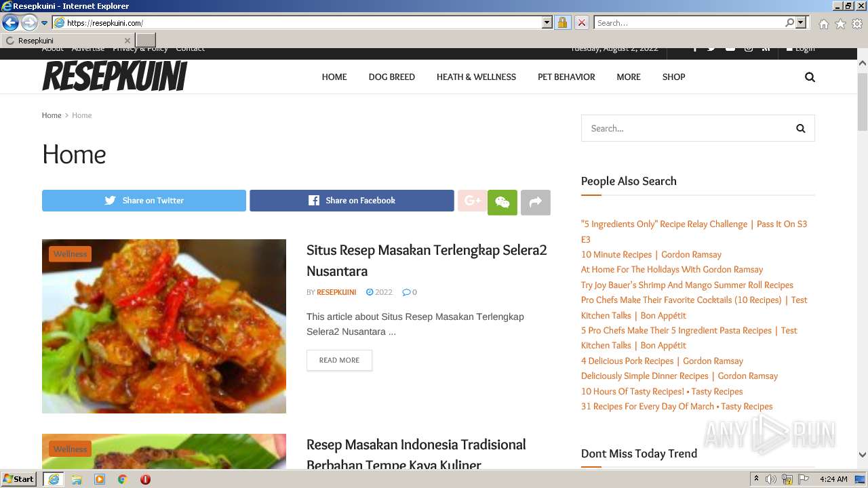Stop loading with the red X button

click(581, 23)
